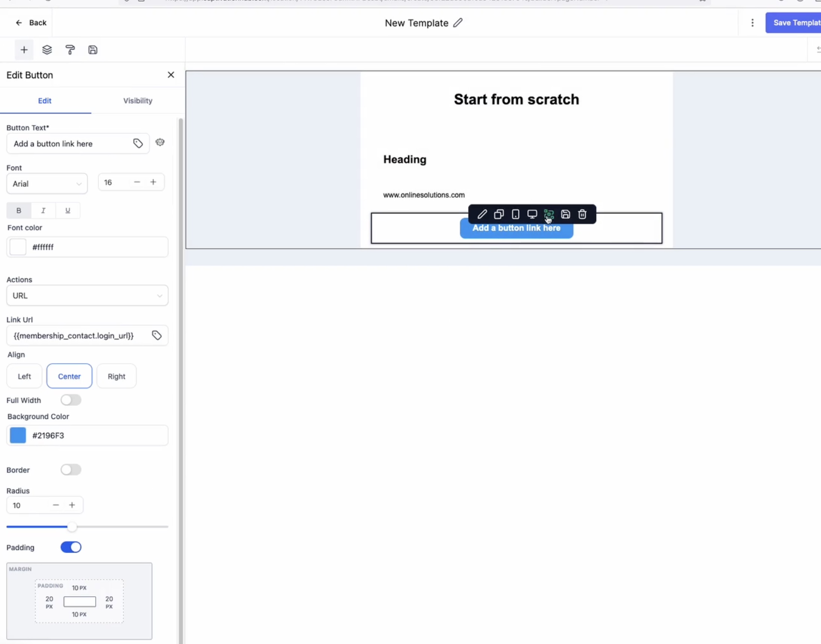
Task: Open the Arial font dropdown
Action: pyautogui.click(x=47, y=184)
